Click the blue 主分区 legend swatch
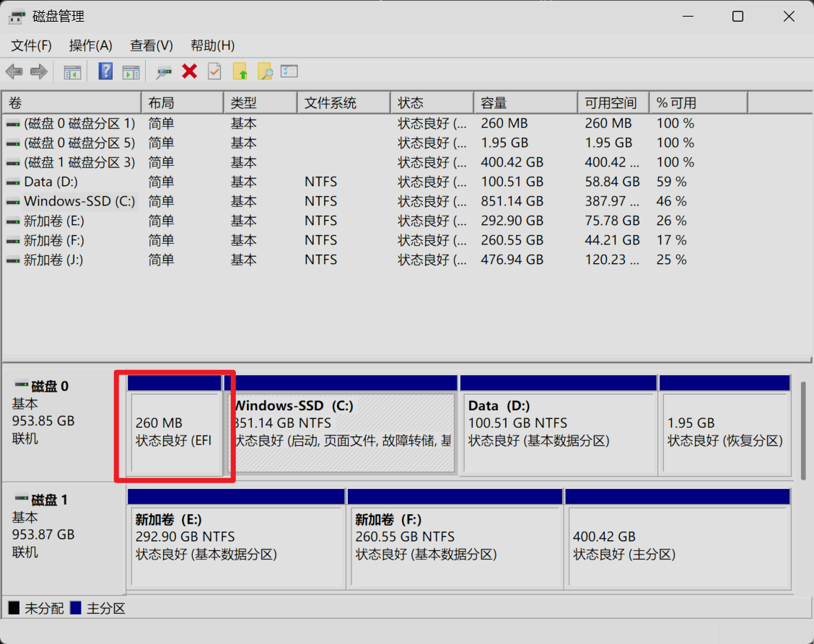The width and height of the screenshot is (814, 644). (x=76, y=608)
